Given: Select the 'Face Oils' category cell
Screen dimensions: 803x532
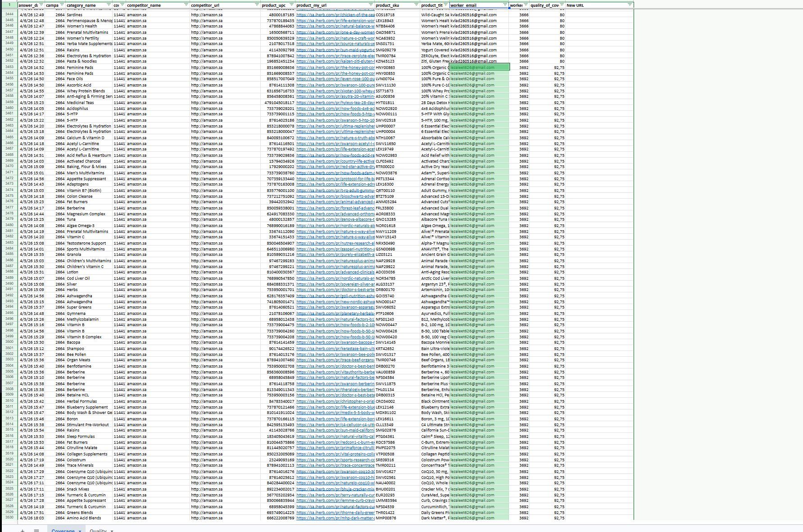Looking at the screenshot, I should [x=89, y=79].
